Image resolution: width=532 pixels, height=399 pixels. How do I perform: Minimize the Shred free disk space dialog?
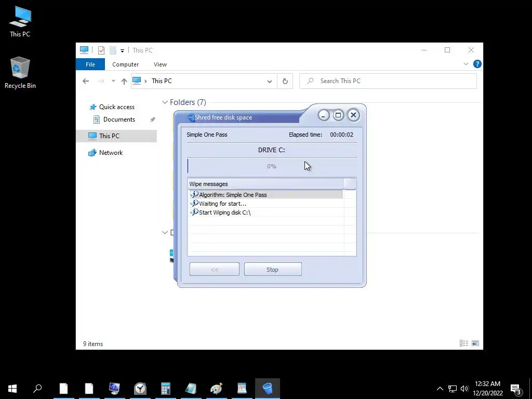324,115
